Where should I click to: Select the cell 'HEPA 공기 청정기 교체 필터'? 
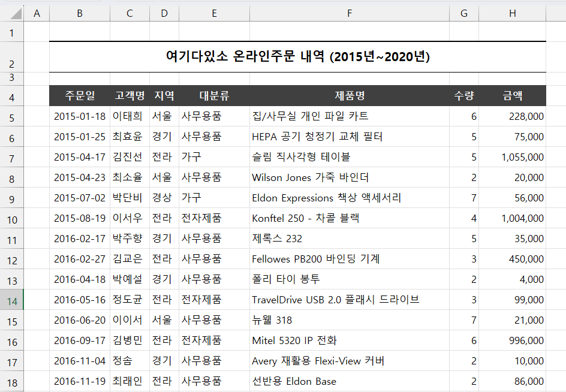(x=350, y=137)
